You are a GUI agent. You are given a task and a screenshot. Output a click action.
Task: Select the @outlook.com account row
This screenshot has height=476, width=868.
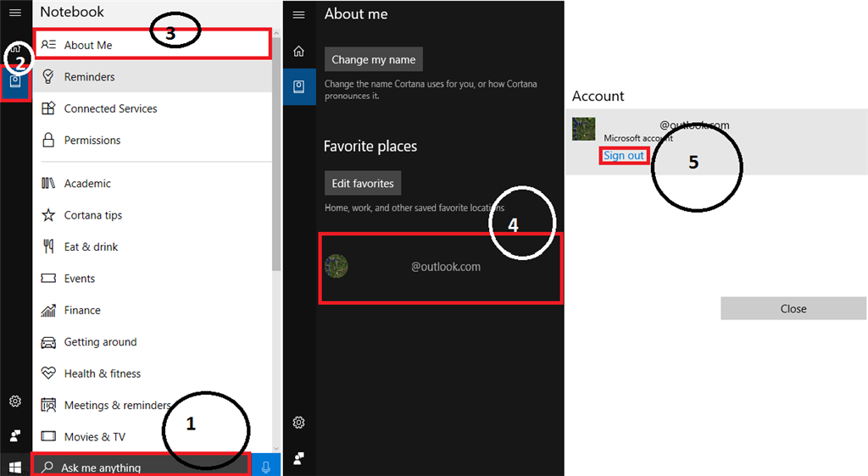[x=441, y=268]
